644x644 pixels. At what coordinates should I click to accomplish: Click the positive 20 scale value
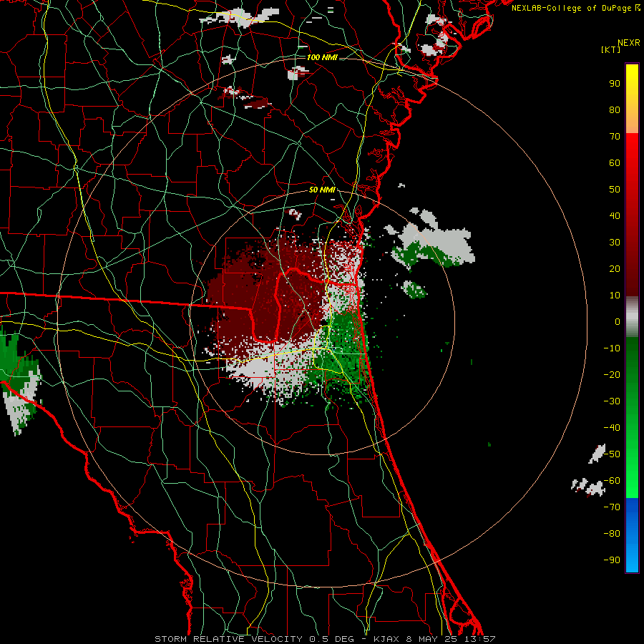pos(615,269)
